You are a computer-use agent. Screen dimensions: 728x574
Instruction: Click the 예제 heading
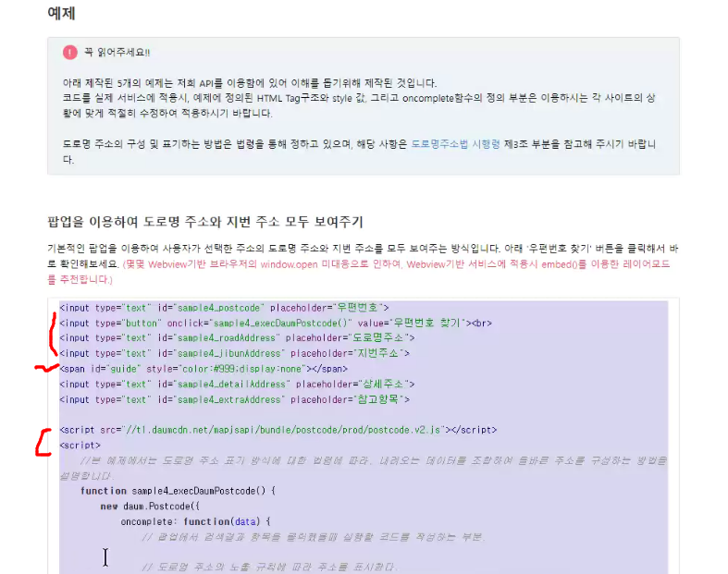[x=61, y=13]
